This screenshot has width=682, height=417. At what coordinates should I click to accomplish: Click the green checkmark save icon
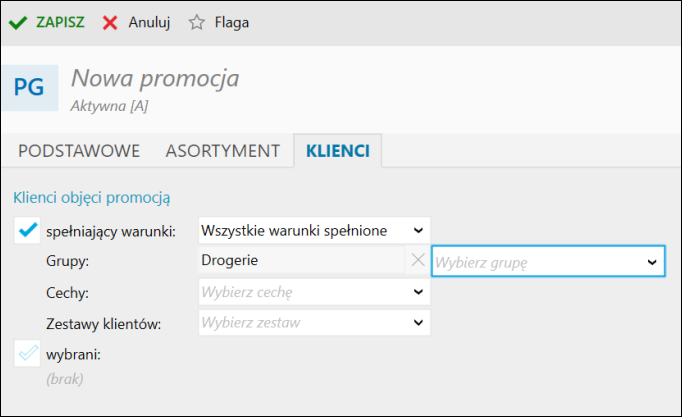point(18,23)
